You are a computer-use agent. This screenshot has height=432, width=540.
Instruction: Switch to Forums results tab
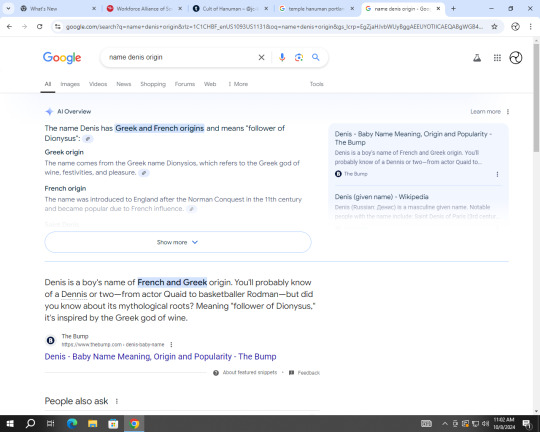point(185,84)
